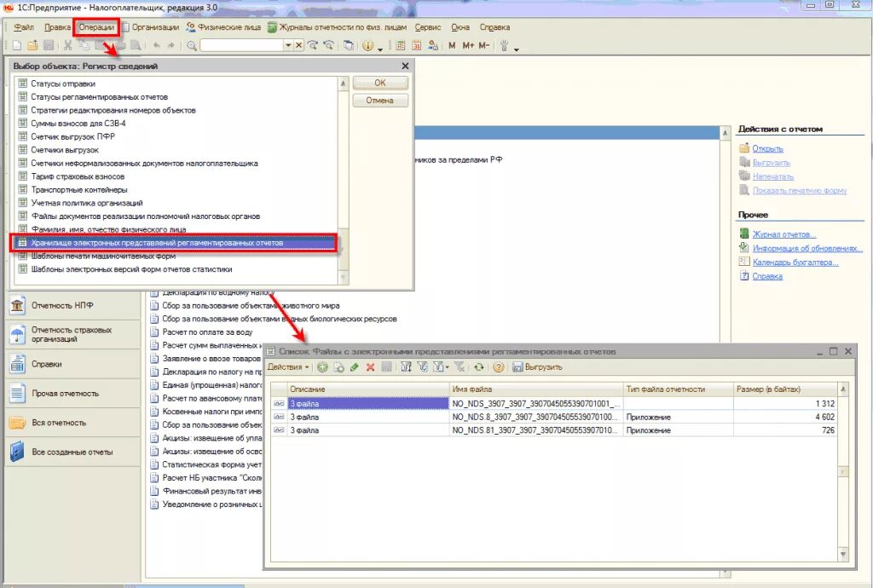The image size is (873, 588).
Task: Add new record with green plus icon
Action: 322,367
